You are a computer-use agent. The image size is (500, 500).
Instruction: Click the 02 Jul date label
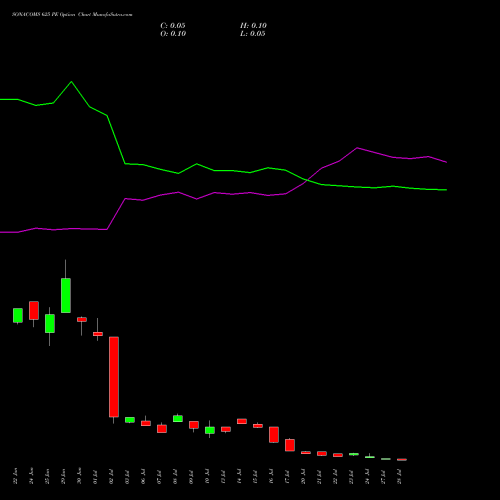tap(111, 477)
